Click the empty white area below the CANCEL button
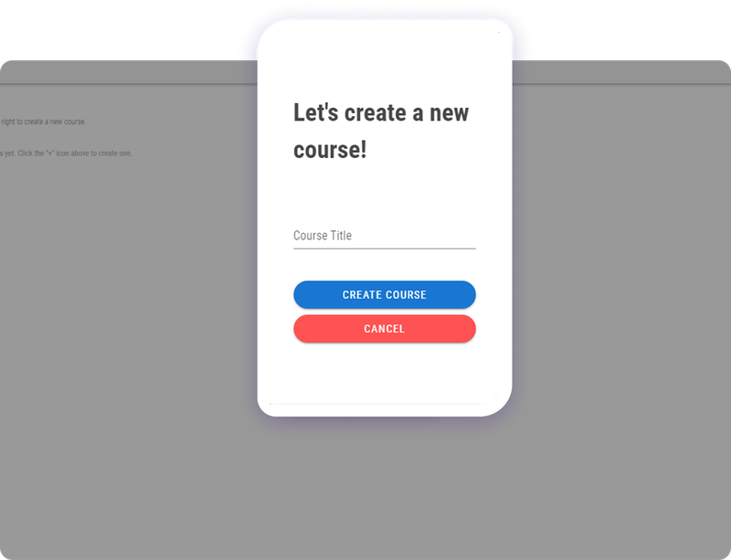The image size is (731, 560). tap(384, 373)
